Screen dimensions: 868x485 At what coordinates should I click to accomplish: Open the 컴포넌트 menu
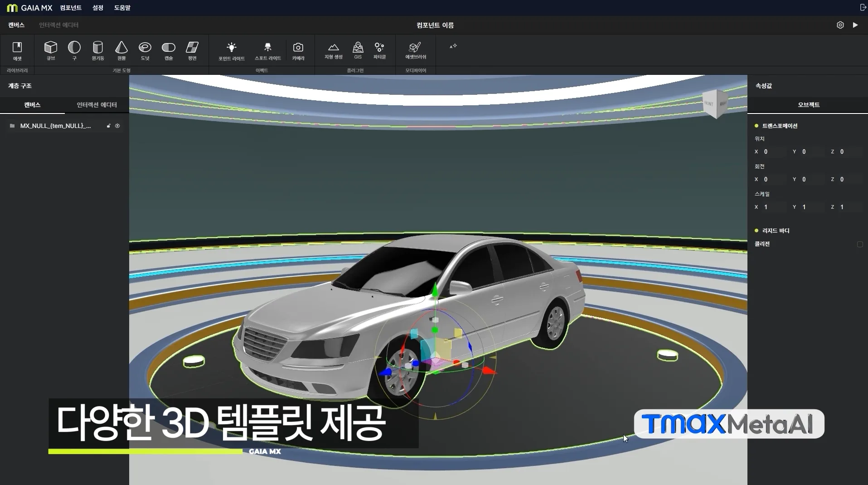pyautogui.click(x=71, y=8)
